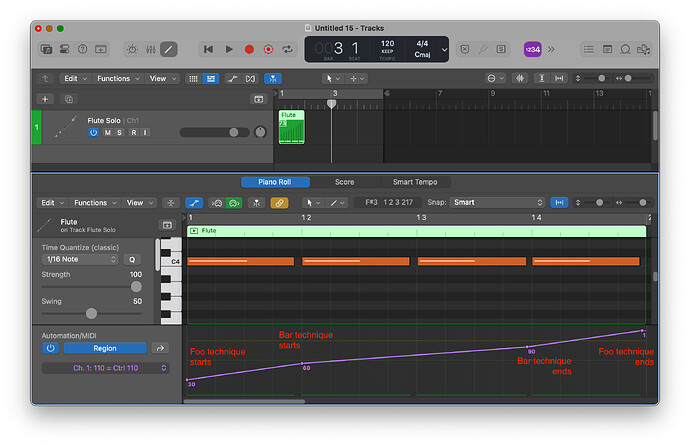Solo the Flute Solo track

119,132
